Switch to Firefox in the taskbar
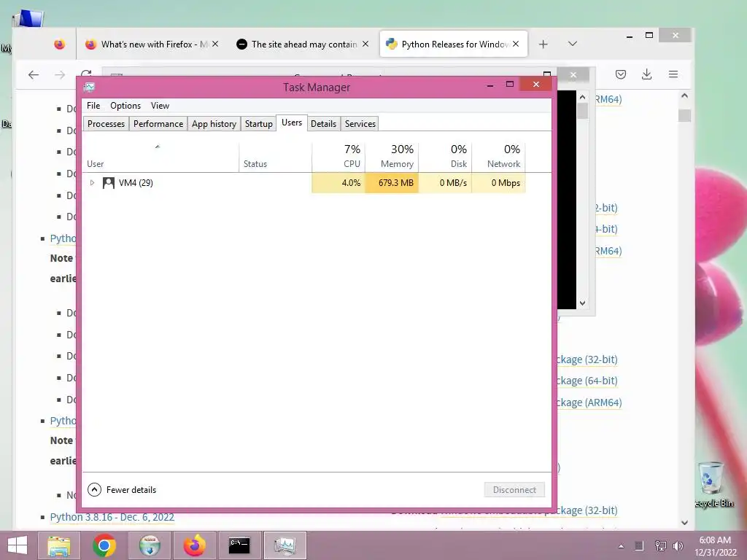747x560 pixels. coord(194,545)
